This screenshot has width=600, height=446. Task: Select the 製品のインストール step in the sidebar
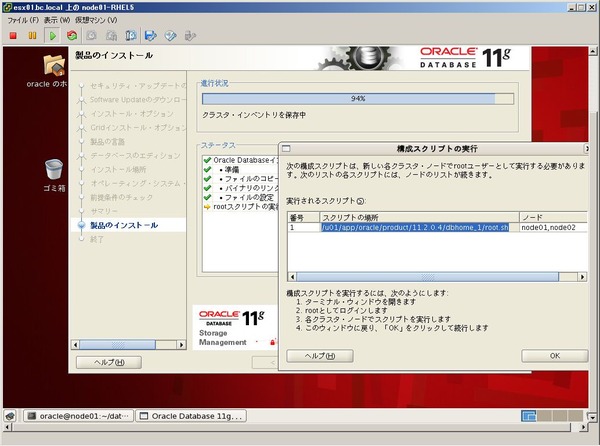(124, 225)
